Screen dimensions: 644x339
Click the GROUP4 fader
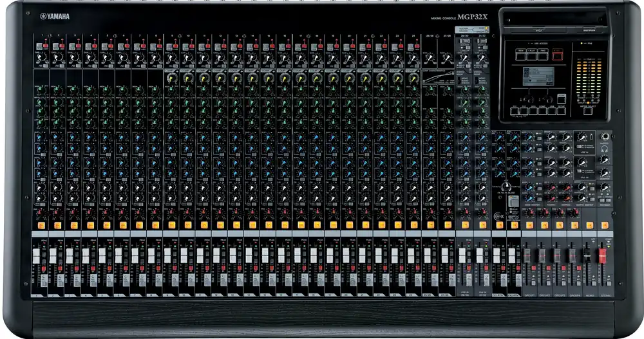572,255
